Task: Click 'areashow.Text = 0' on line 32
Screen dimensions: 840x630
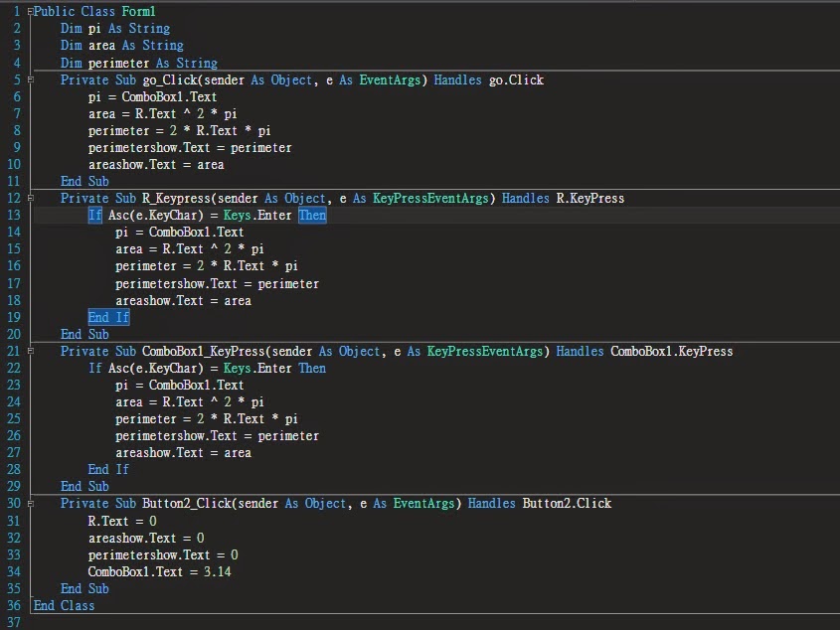Action: coord(146,539)
